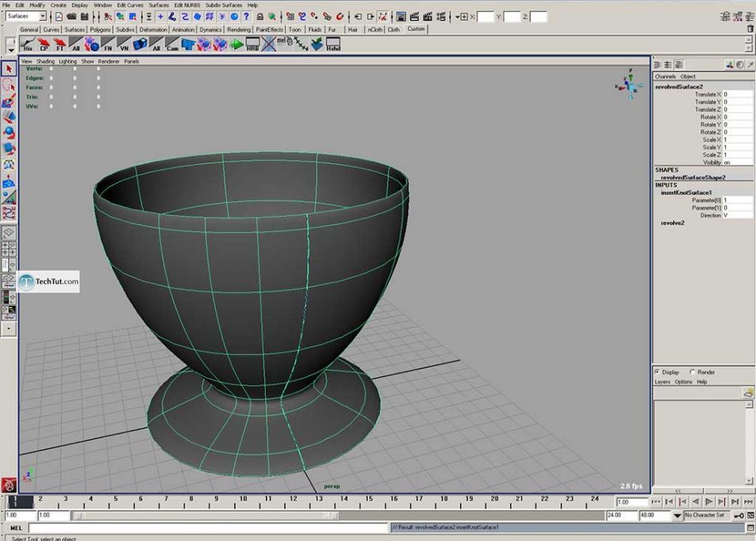Toggle the auto keyframe key button

point(738,516)
